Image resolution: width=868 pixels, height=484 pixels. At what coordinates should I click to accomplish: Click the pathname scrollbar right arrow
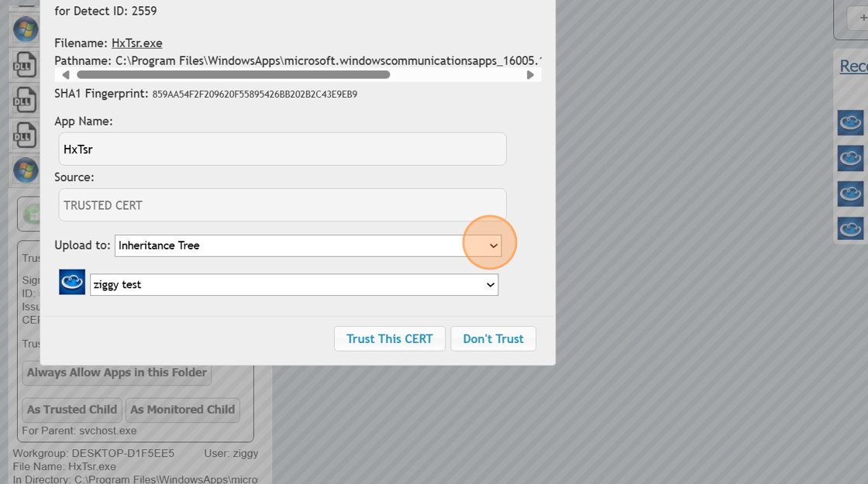point(530,75)
